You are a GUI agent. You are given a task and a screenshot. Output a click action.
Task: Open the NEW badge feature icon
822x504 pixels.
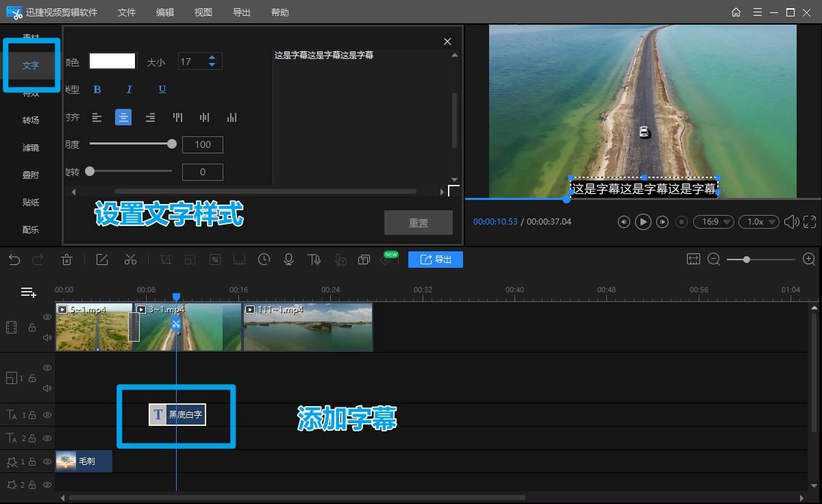click(388, 259)
